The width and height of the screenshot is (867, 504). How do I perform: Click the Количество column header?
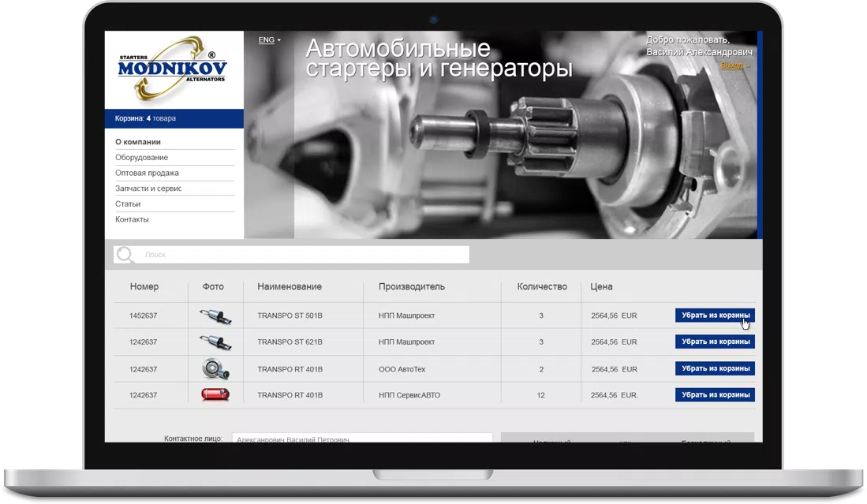[542, 286]
